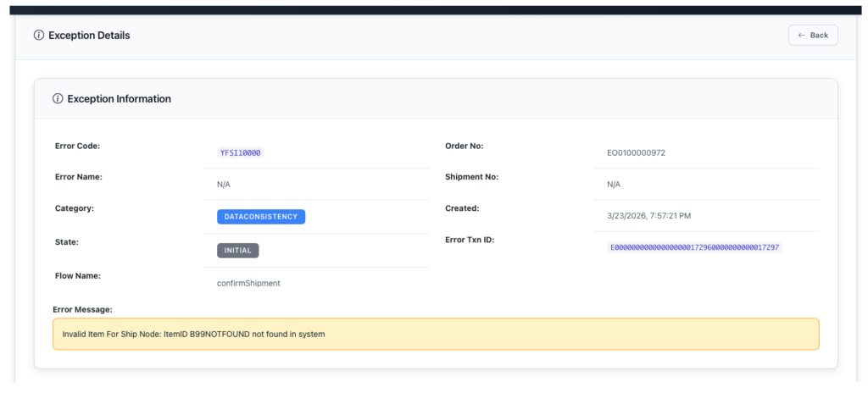
Task: Click the confirmShipment flow name
Action: tap(248, 283)
